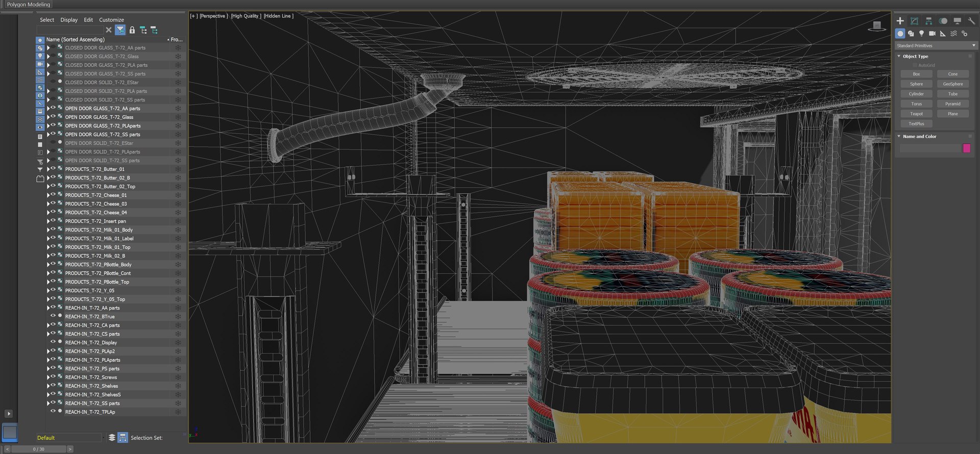The image size is (980, 454).
Task: Open the [Perspective] viewport label menu
Action: pos(214,16)
